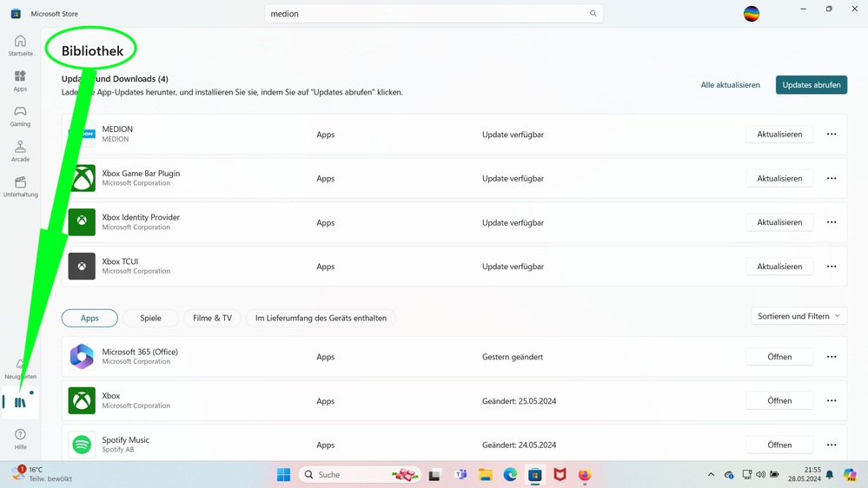Open more options for MEDION
868x488 pixels.
tap(832, 134)
